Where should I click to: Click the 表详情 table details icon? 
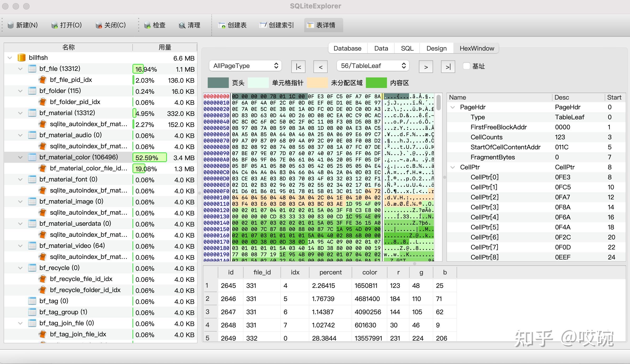pos(310,25)
